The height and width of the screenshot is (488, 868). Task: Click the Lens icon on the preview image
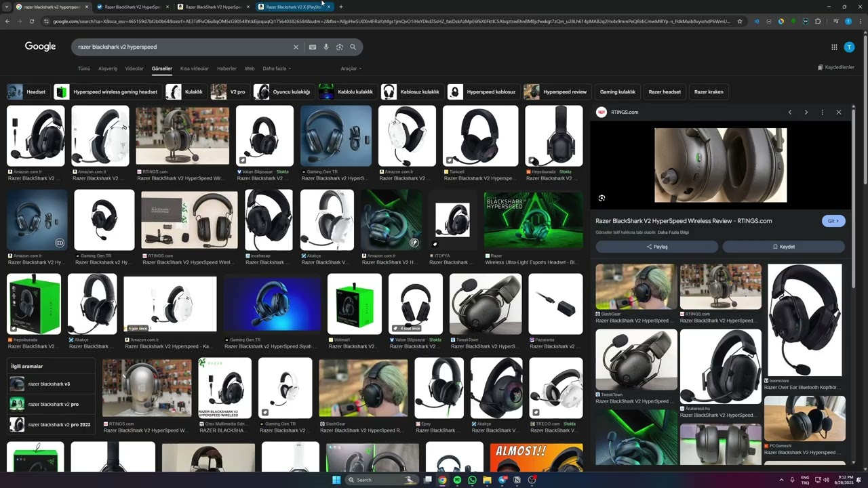coord(601,198)
